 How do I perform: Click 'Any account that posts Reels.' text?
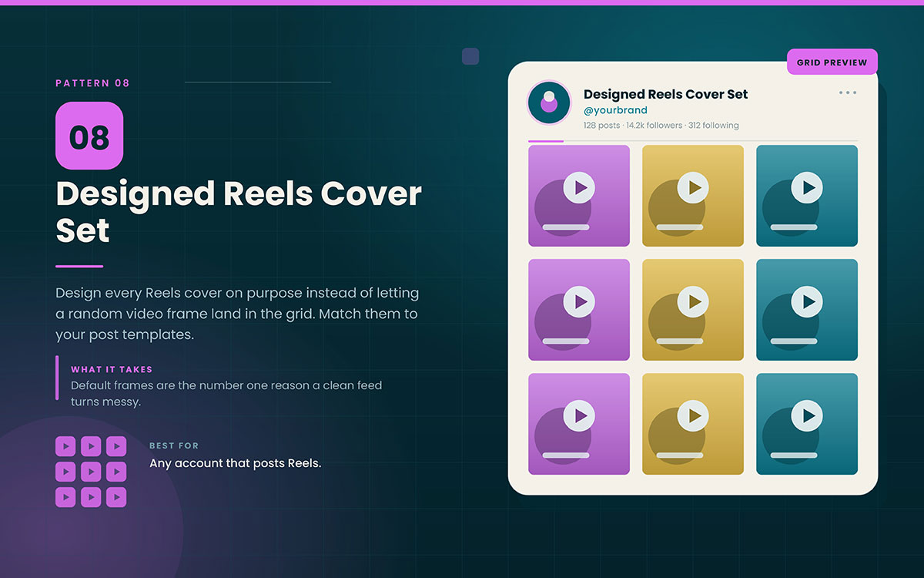[x=235, y=463]
